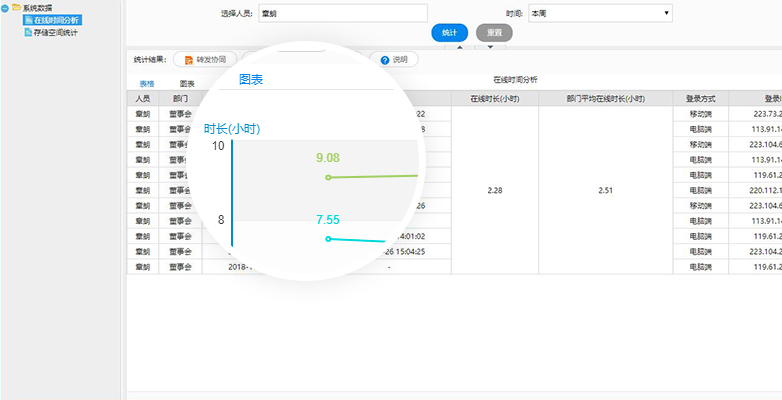Open 存储空间统计 in the sidebar tree
Viewport: 782px width, 400px height.
tap(57, 32)
